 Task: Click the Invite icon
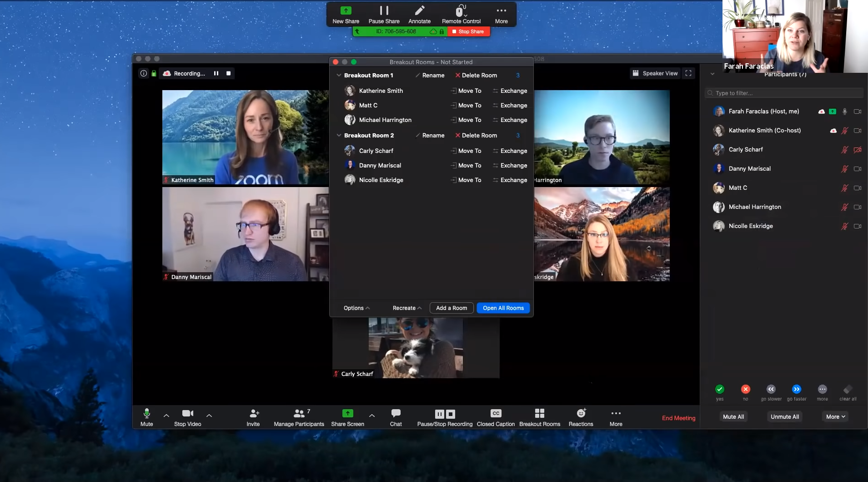click(254, 413)
